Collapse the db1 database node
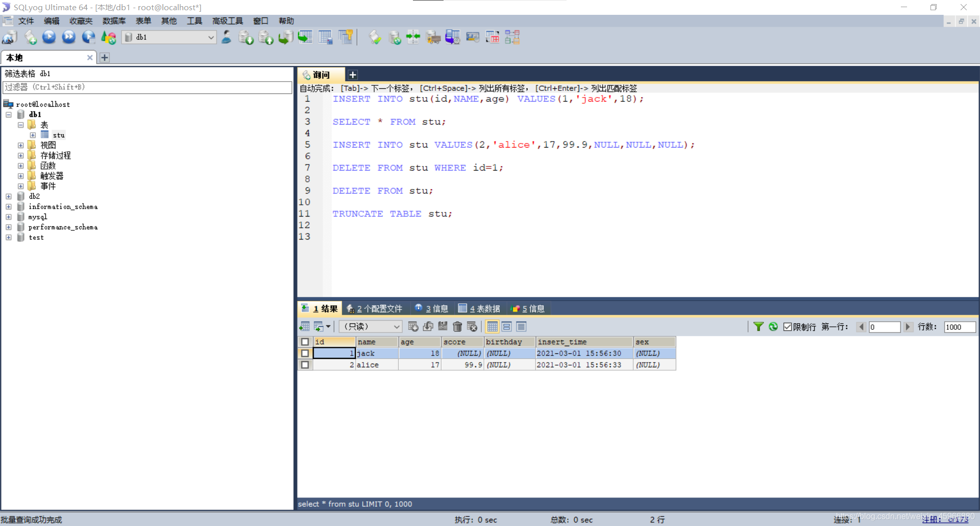Viewport: 980px width, 526px height. click(9, 114)
